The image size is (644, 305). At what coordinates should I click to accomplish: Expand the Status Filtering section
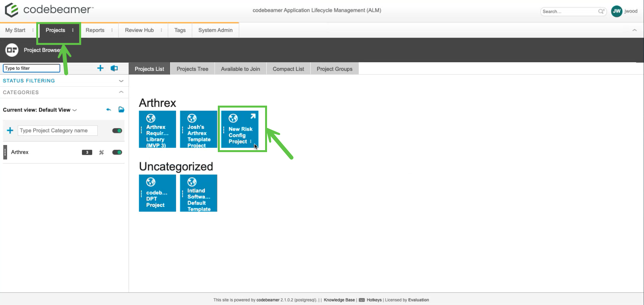(121, 81)
